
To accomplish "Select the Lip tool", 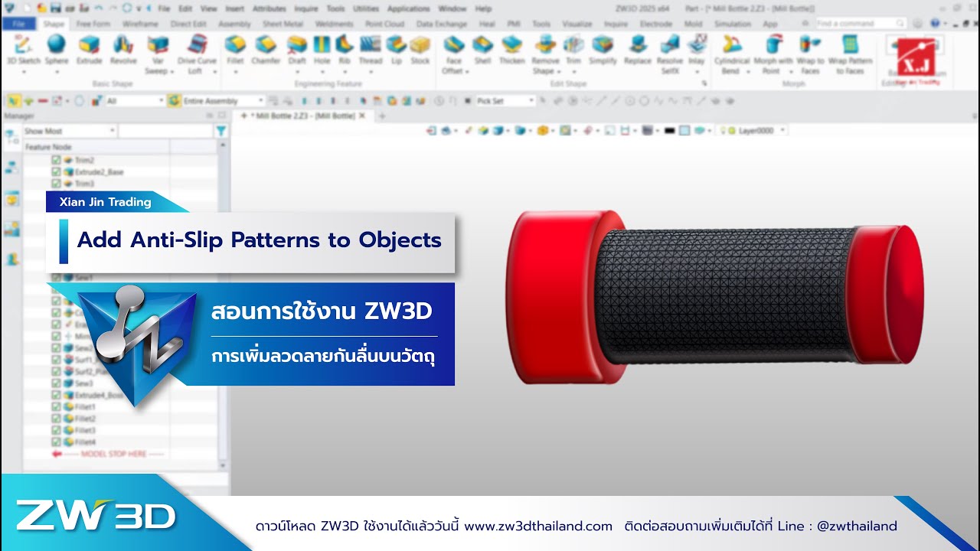I will pos(397,50).
